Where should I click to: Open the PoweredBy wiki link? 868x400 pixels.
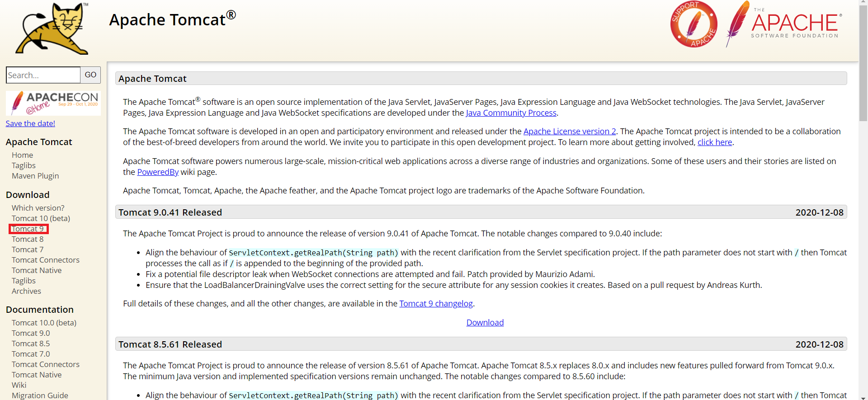point(158,172)
